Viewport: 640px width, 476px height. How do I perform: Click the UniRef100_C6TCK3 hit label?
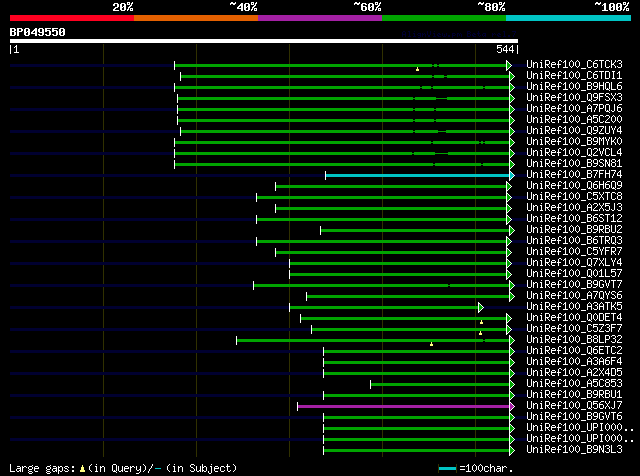pos(574,65)
